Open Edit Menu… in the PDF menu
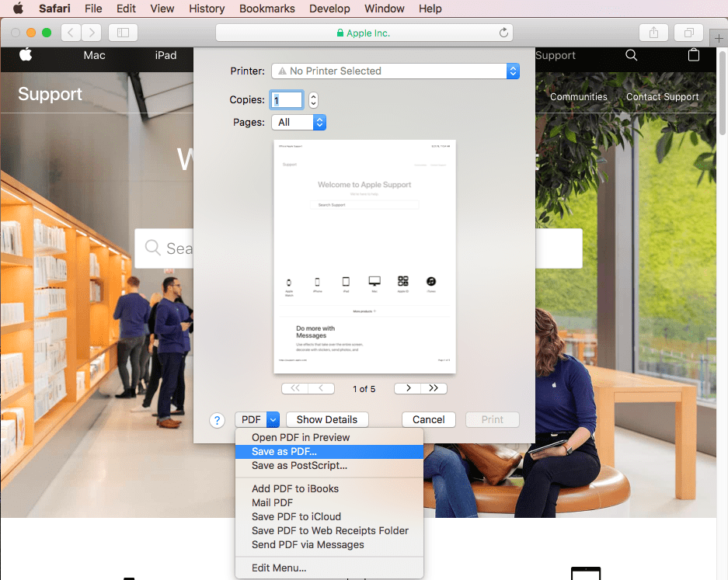728x580 pixels. pos(329,568)
